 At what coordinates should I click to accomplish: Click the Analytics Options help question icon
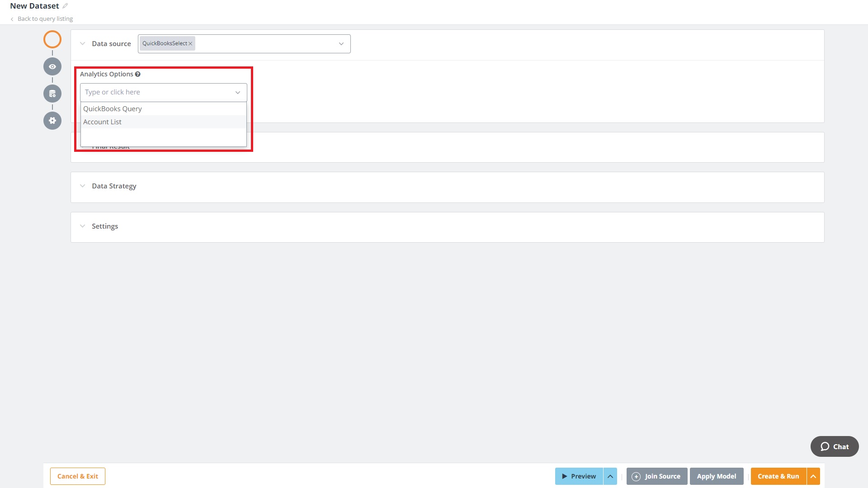[x=138, y=74]
